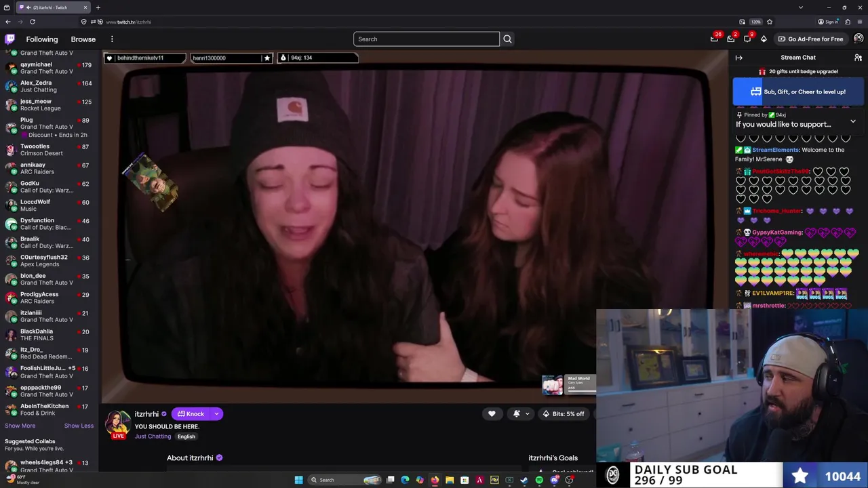868x488 pixels.
Task: Open Firefox application hamburger menu
Action: pos(860,22)
